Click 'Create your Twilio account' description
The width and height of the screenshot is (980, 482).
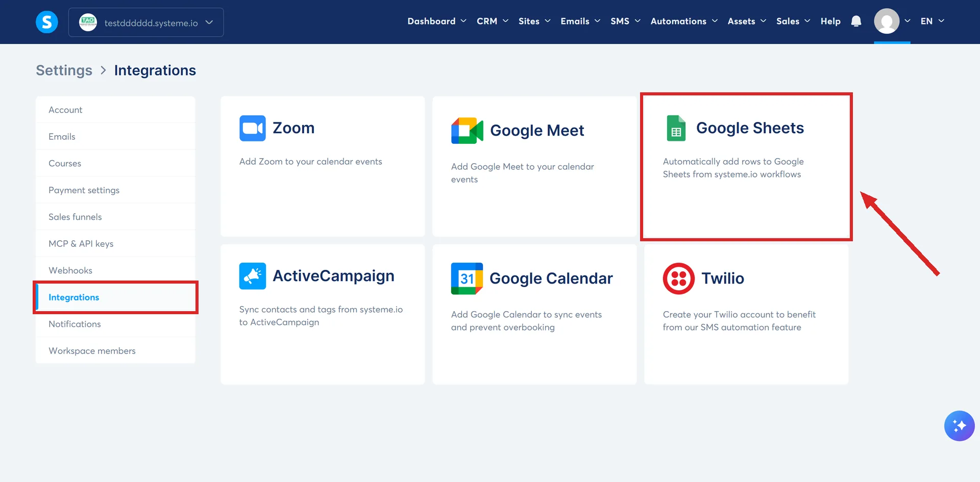(x=739, y=321)
